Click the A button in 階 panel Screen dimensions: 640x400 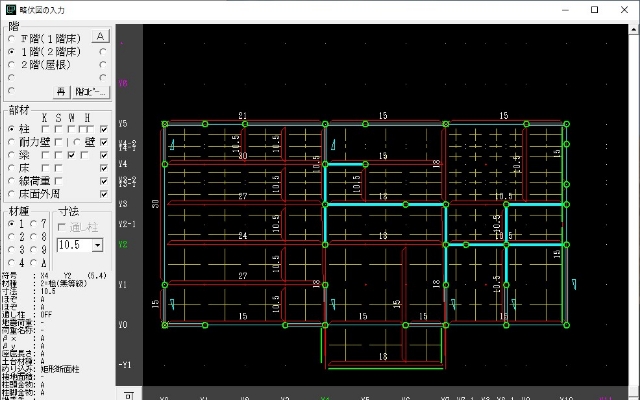[99, 36]
